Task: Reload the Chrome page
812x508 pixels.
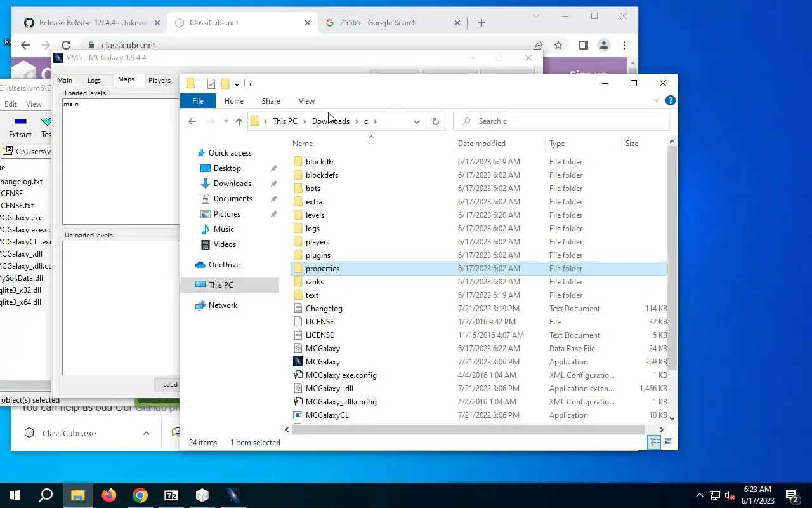Action: (x=65, y=45)
